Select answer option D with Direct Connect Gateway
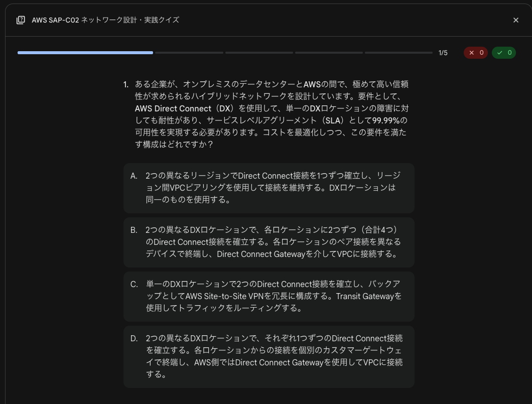The image size is (532, 404). click(269, 356)
